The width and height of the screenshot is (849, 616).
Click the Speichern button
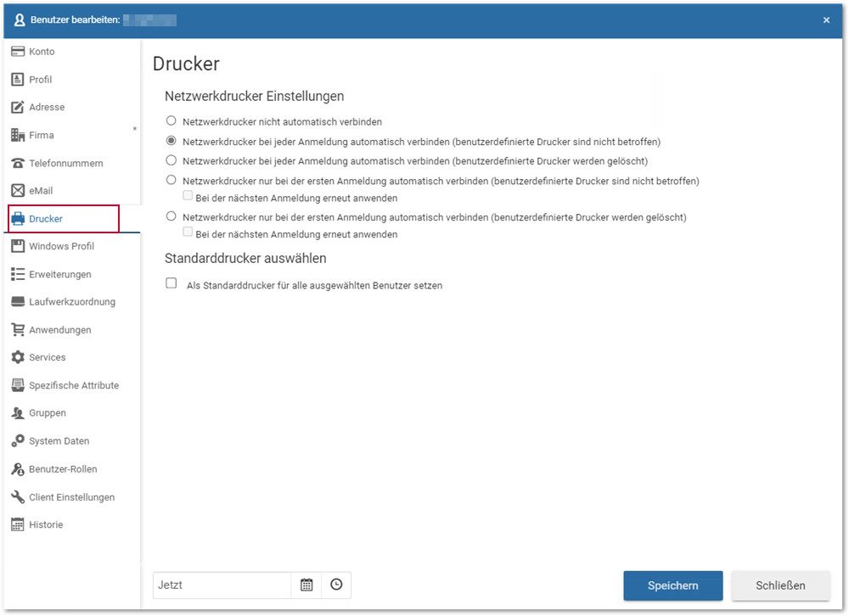[x=673, y=585]
